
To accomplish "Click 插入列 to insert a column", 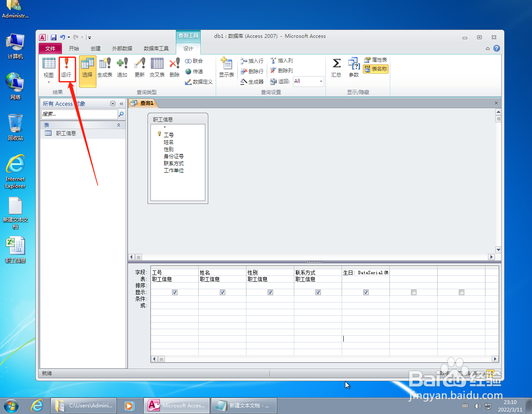I will [x=282, y=60].
